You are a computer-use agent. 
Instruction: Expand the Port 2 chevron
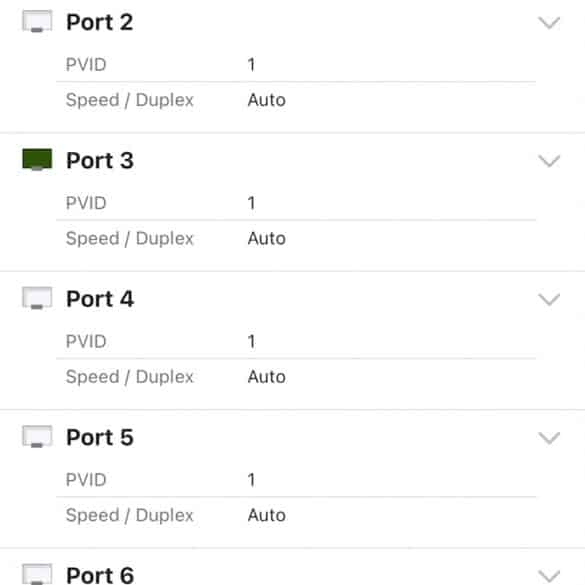(x=549, y=22)
